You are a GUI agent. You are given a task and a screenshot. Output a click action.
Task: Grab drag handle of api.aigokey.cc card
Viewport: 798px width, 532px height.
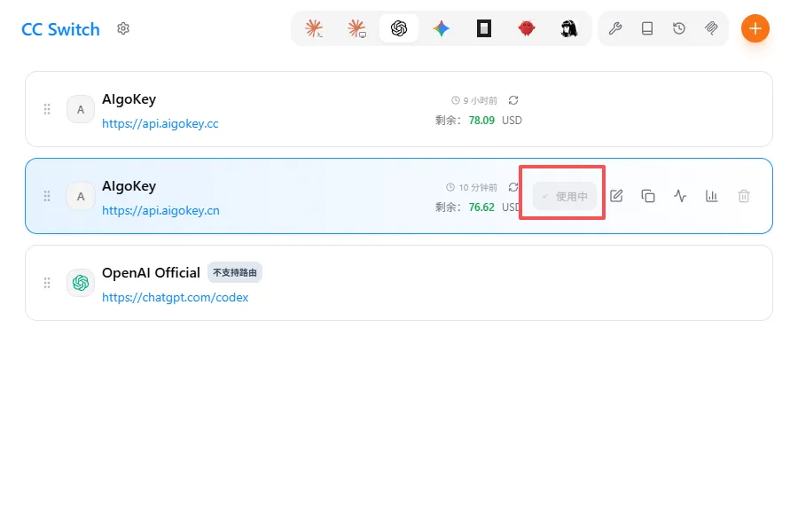click(47, 109)
